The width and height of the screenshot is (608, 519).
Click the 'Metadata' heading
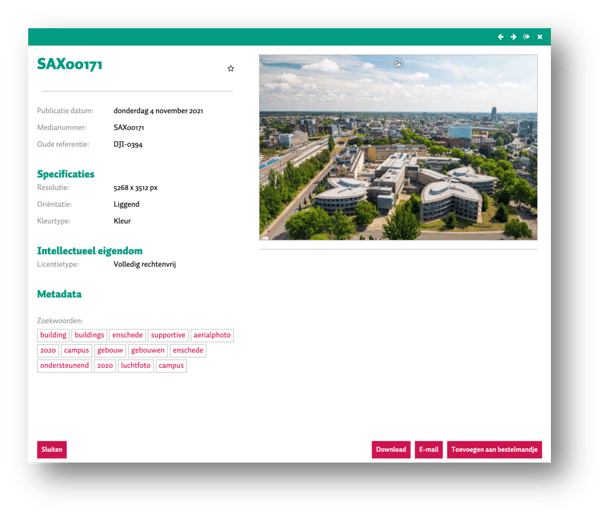[x=59, y=294]
